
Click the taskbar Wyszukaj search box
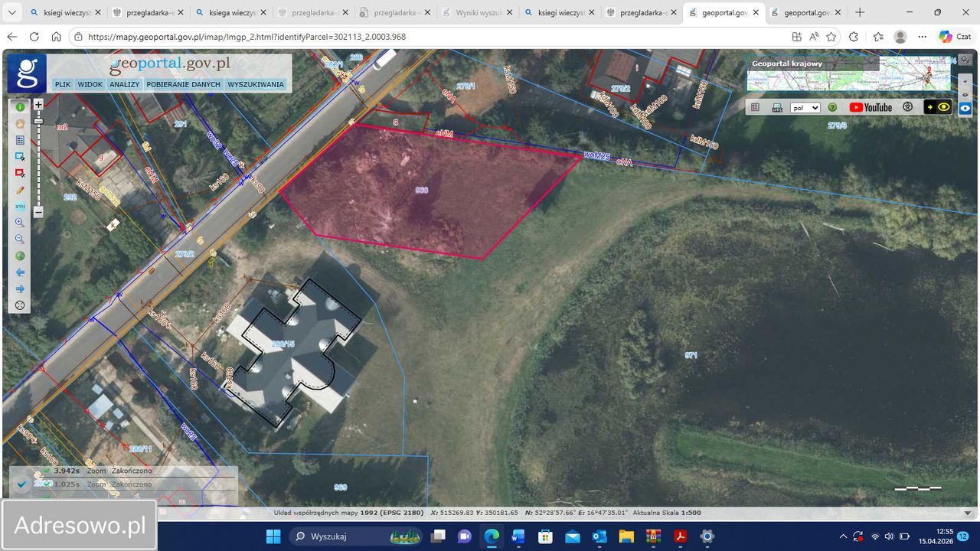(x=356, y=536)
